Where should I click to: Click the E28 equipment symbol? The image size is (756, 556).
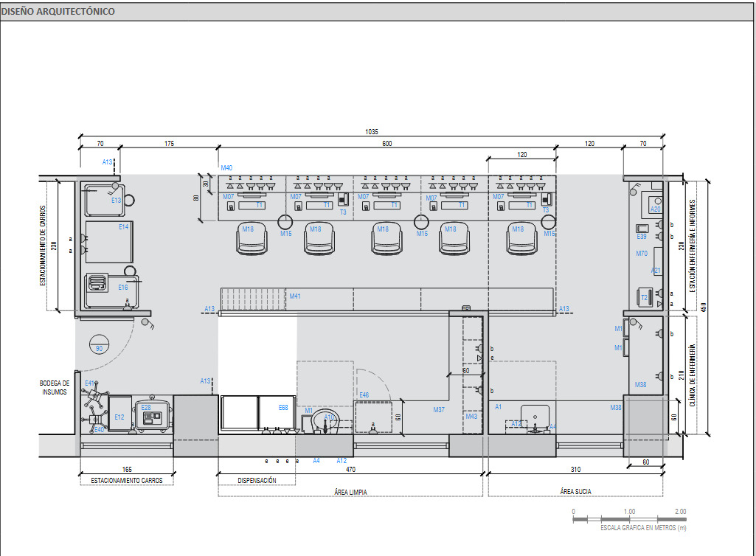click(153, 416)
